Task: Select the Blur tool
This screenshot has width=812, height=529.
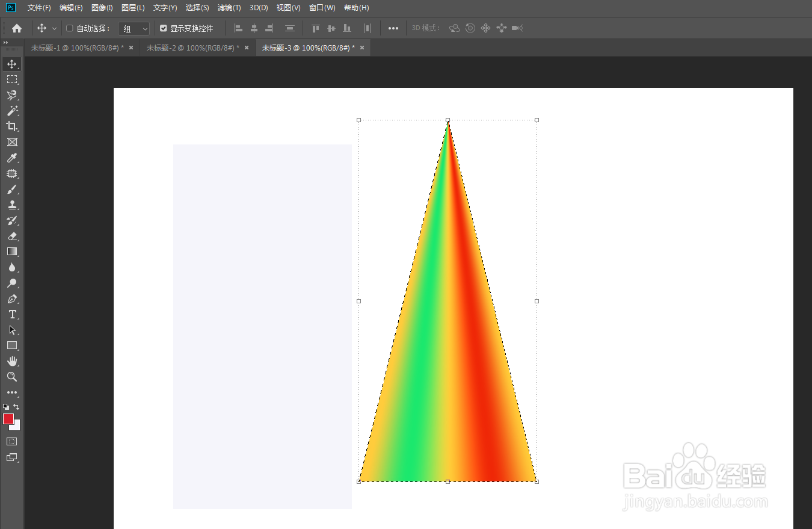Action: pyautogui.click(x=12, y=267)
